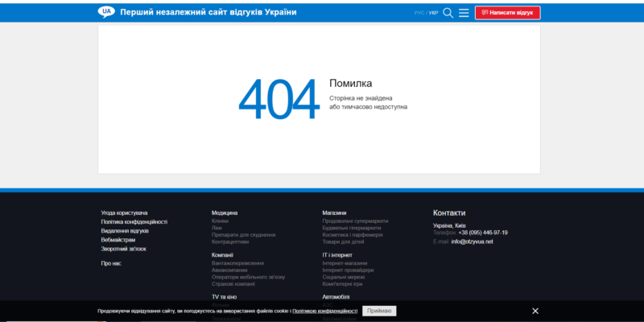The image size is (644, 322).
Task: Open site search with magnifier icon
Action: click(448, 13)
